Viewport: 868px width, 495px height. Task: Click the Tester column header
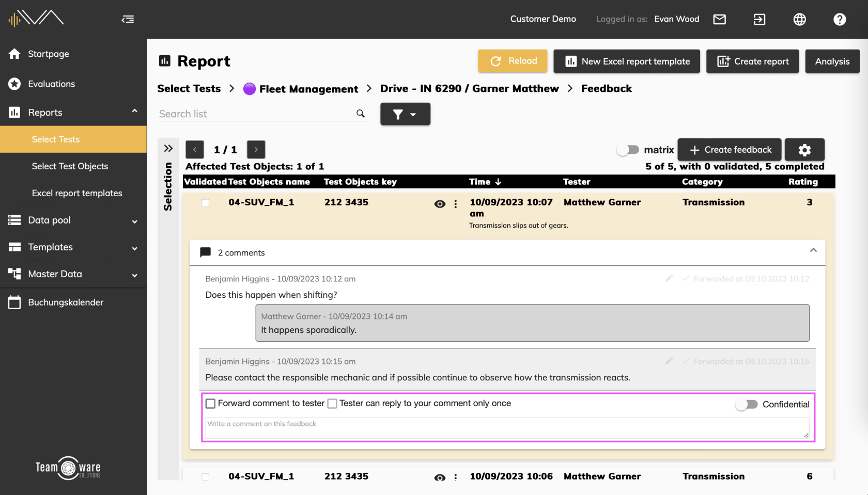tap(577, 182)
